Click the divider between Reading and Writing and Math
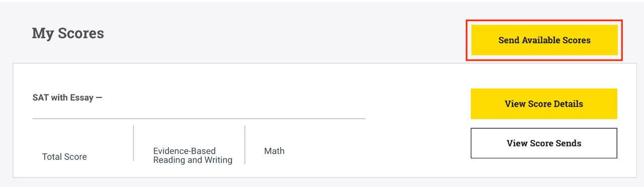Image resolution: width=644 pixels, height=187 pixels. [245, 145]
